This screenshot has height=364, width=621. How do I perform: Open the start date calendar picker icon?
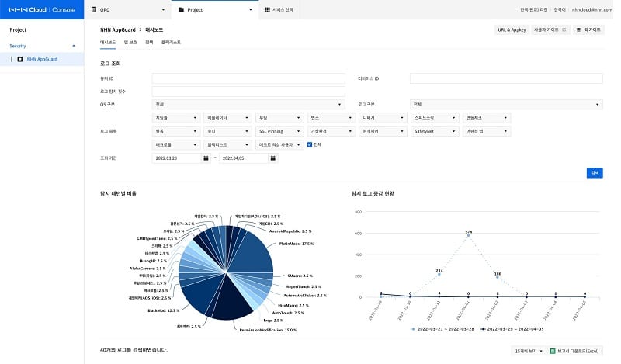pyautogui.click(x=206, y=158)
